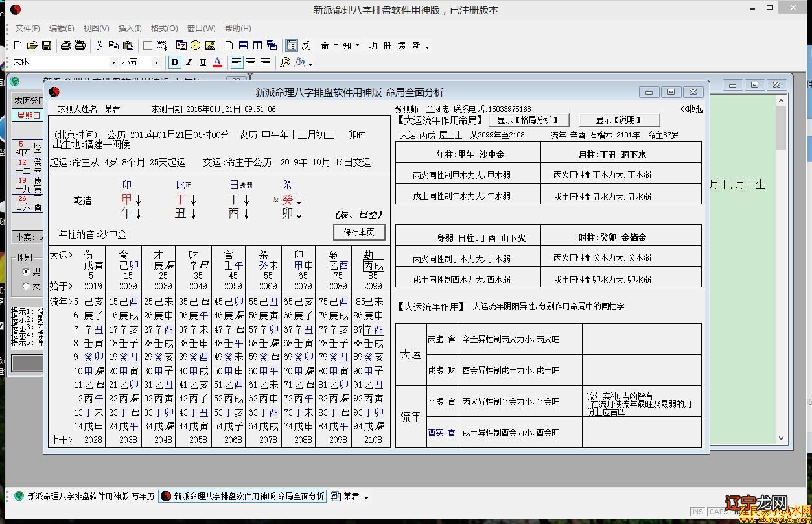Click the Save floppy disk icon
The image size is (812, 524).
47,45
